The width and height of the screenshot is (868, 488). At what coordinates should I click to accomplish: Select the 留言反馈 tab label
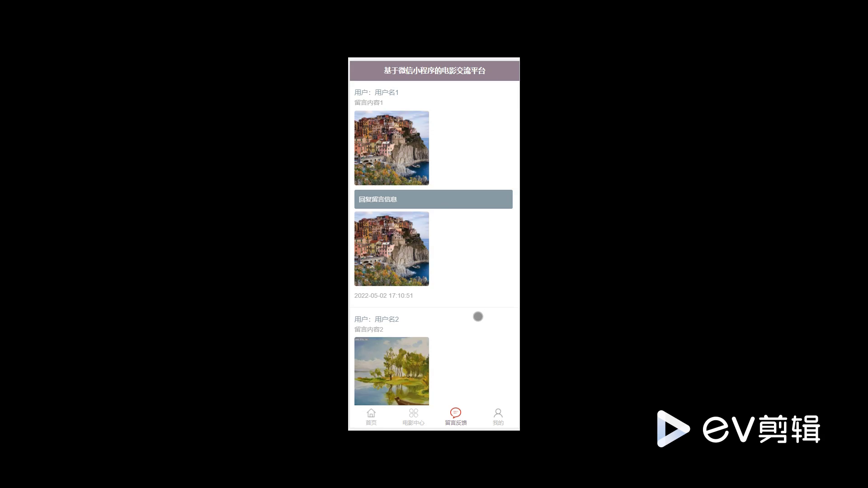click(456, 423)
